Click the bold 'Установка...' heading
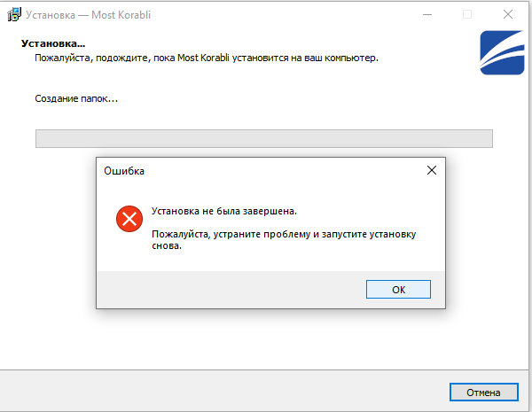The image size is (532, 412). pos(53,43)
